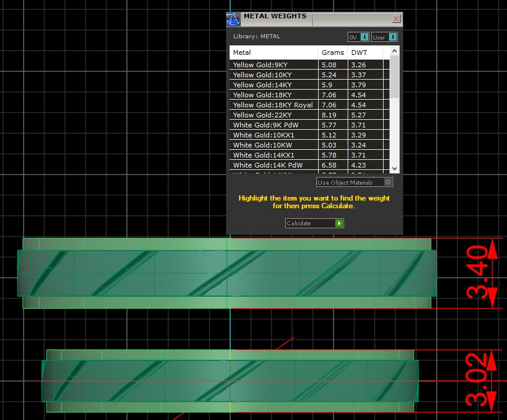
Task: Click the 6.58 grams value for 14K PdW
Action: coord(329,165)
